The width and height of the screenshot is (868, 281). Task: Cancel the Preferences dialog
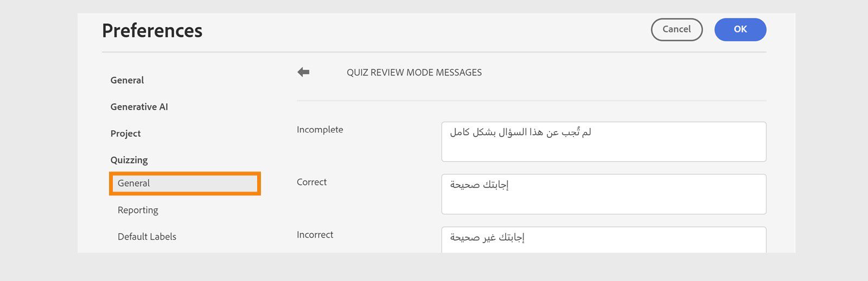tap(676, 30)
